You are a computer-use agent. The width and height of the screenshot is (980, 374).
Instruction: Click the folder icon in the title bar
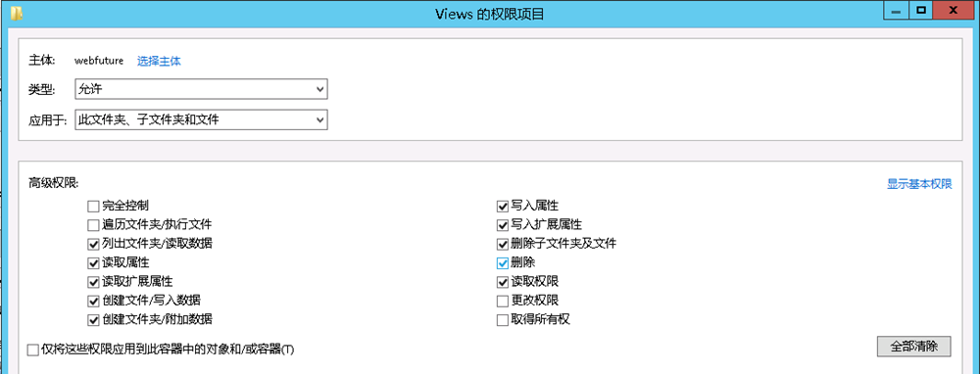(17, 13)
